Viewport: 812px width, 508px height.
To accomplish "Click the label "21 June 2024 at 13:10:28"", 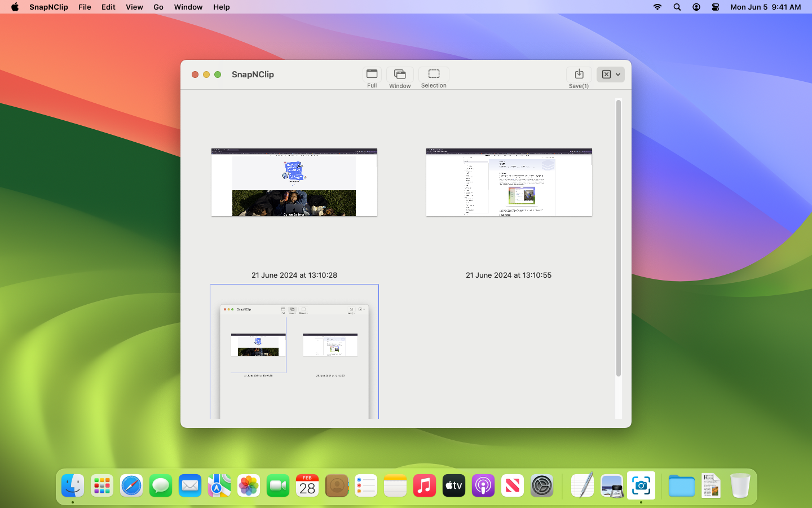I will (x=294, y=275).
